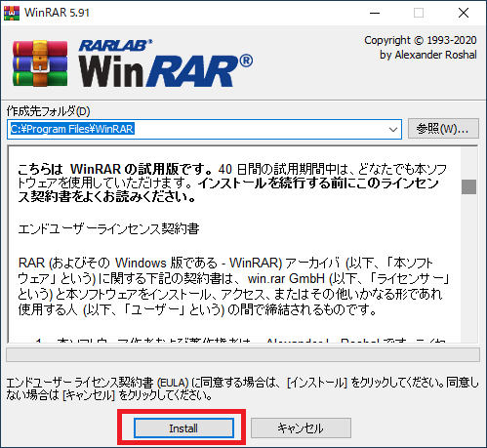This screenshot has height=448, width=487.
Task: Click the Install button
Action: tap(183, 428)
